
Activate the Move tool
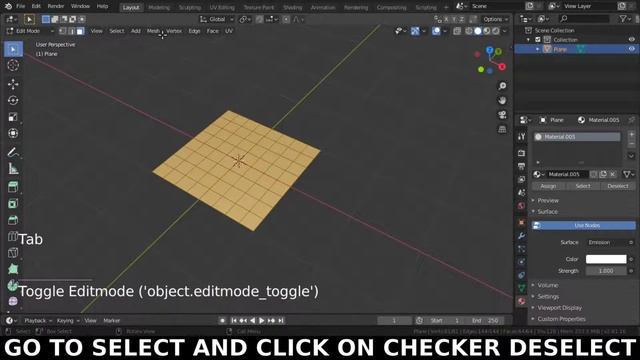click(x=13, y=84)
